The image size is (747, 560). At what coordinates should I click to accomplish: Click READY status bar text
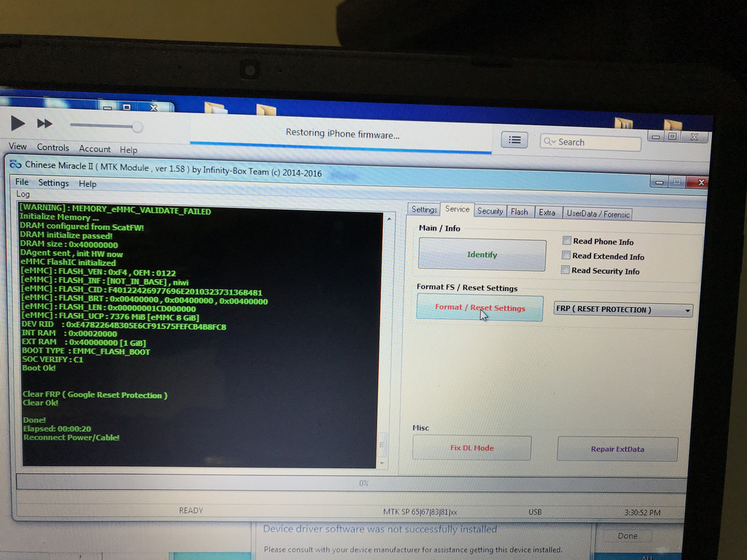click(191, 510)
